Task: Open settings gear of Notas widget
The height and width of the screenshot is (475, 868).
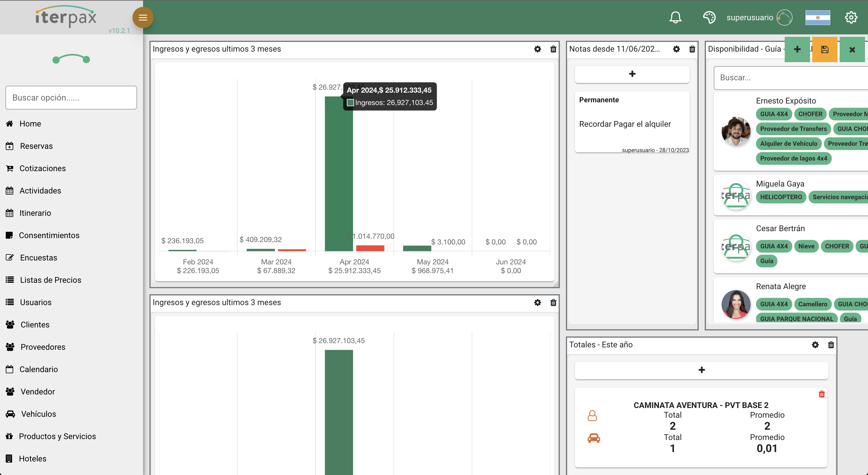Action: point(676,49)
